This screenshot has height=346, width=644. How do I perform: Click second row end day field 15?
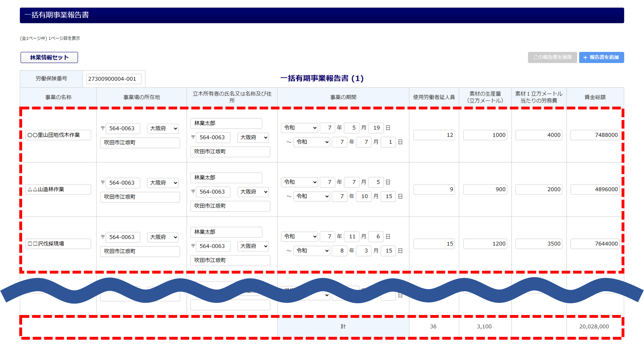[388, 196]
